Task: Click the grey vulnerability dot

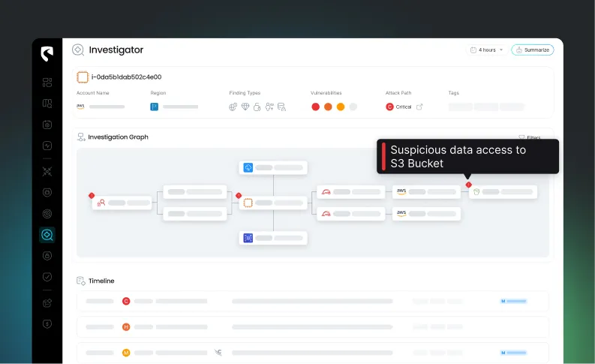Action: pyautogui.click(x=353, y=107)
